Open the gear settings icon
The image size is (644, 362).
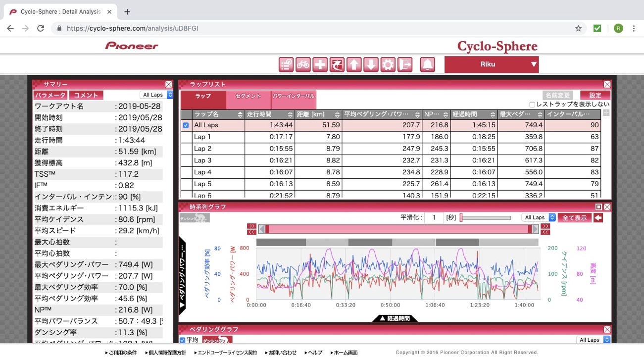pyautogui.click(x=388, y=65)
